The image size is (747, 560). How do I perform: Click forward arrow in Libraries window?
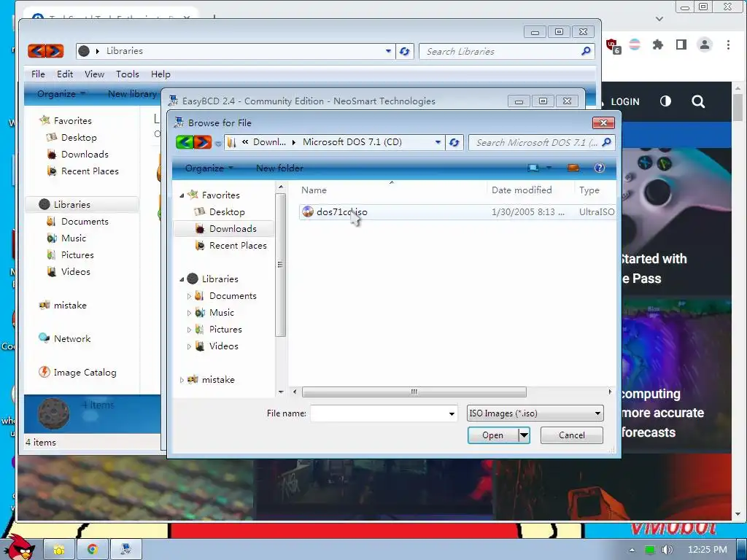[54, 51]
